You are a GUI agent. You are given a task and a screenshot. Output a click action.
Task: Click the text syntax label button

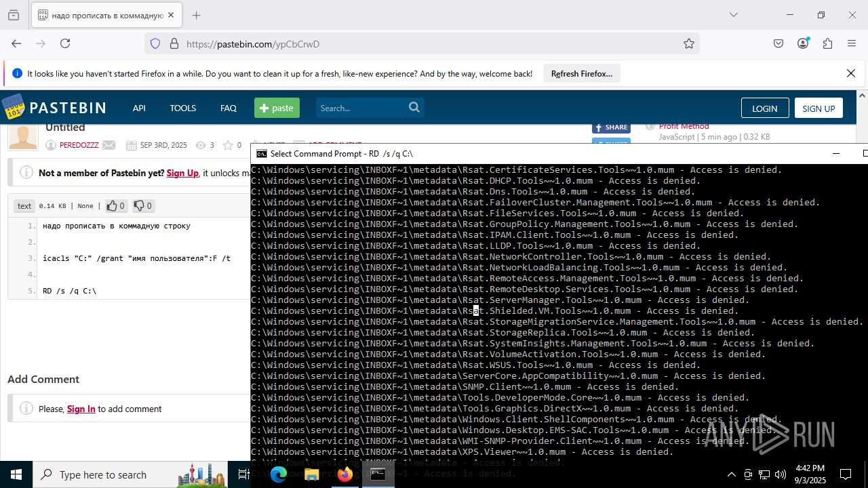24,205
